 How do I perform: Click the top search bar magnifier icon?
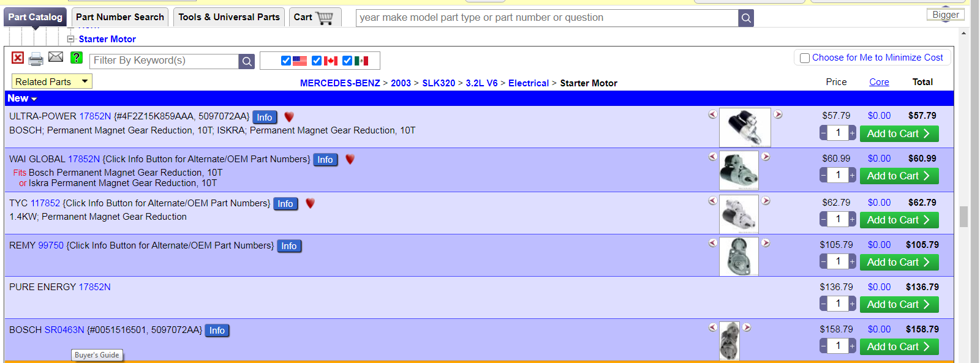(x=745, y=18)
